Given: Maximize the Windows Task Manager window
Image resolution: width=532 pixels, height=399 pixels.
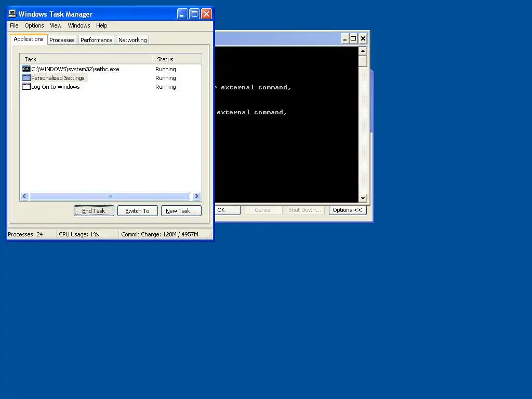Looking at the screenshot, I should click(x=194, y=14).
